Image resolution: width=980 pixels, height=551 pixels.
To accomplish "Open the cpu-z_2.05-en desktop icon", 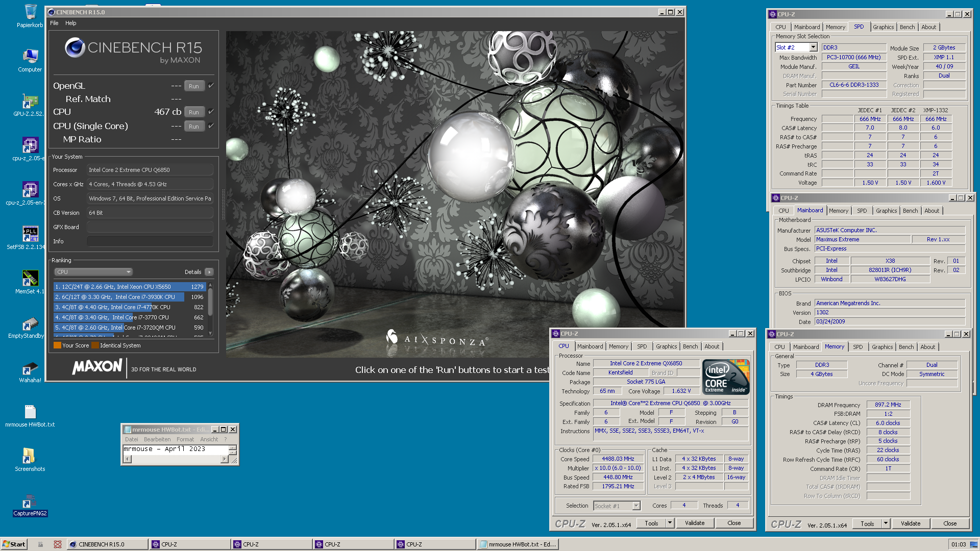I will (x=29, y=193).
